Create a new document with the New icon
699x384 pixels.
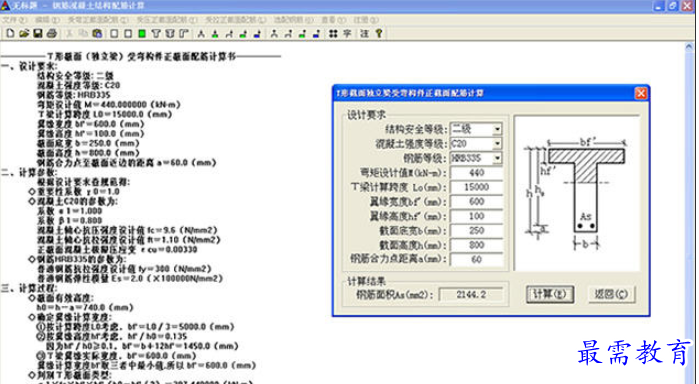pos(10,33)
